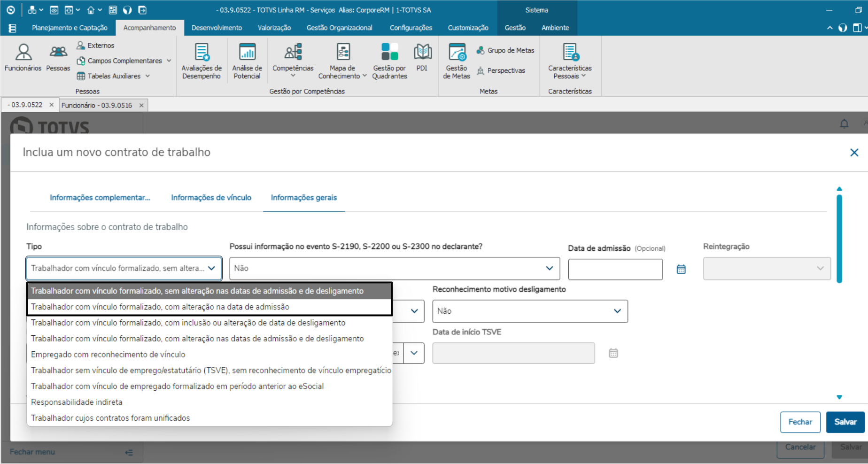Click Perspectivas in Metas group
Image resolution: width=868 pixels, height=464 pixels.
pos(501,70)
